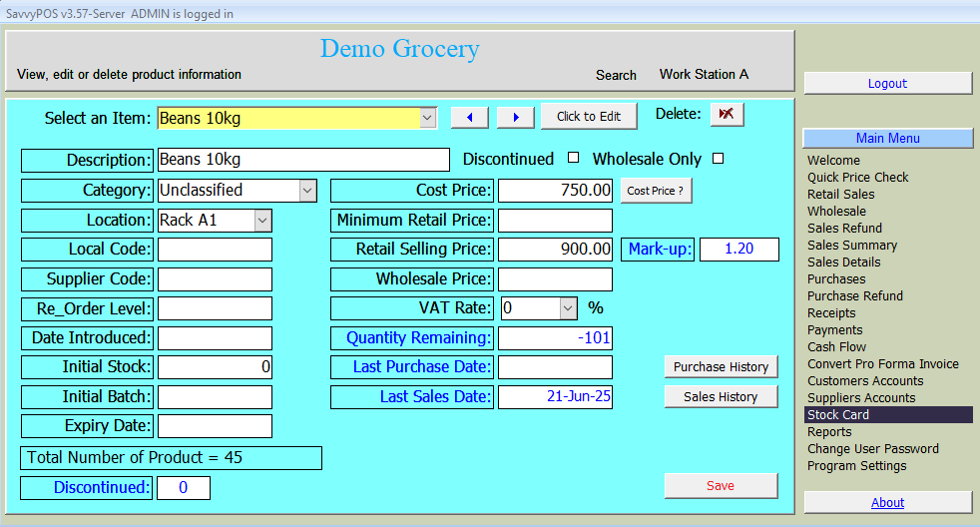Log out using the Logout button

point(887,84)
